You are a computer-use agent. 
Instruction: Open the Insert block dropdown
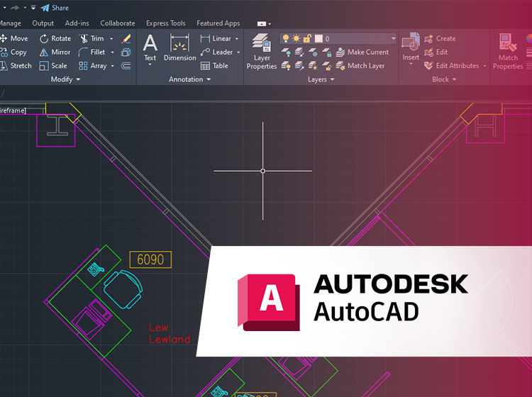pyautogui.click(x=411, y=65)
